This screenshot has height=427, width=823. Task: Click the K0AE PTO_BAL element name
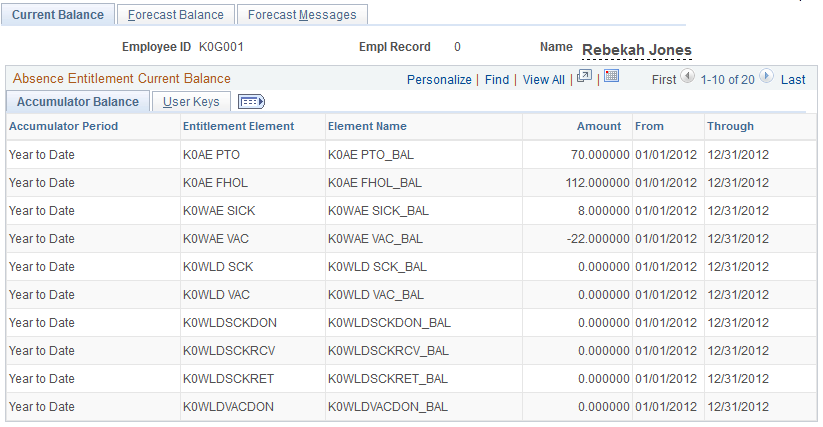pyautogui.click(x=371, y=155)
